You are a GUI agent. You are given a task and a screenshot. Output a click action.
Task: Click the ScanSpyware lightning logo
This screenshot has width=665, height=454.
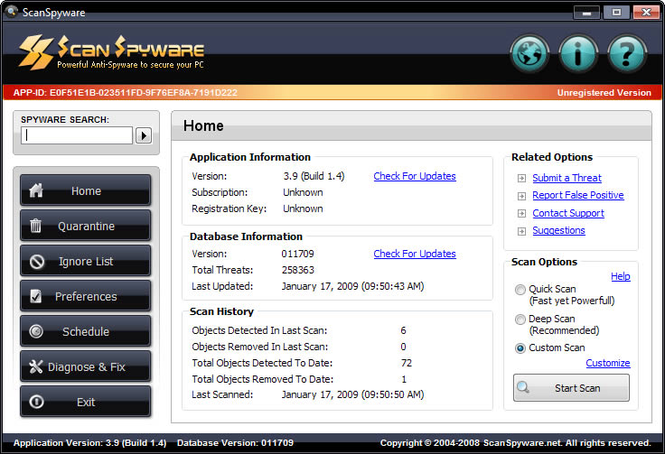36,52
